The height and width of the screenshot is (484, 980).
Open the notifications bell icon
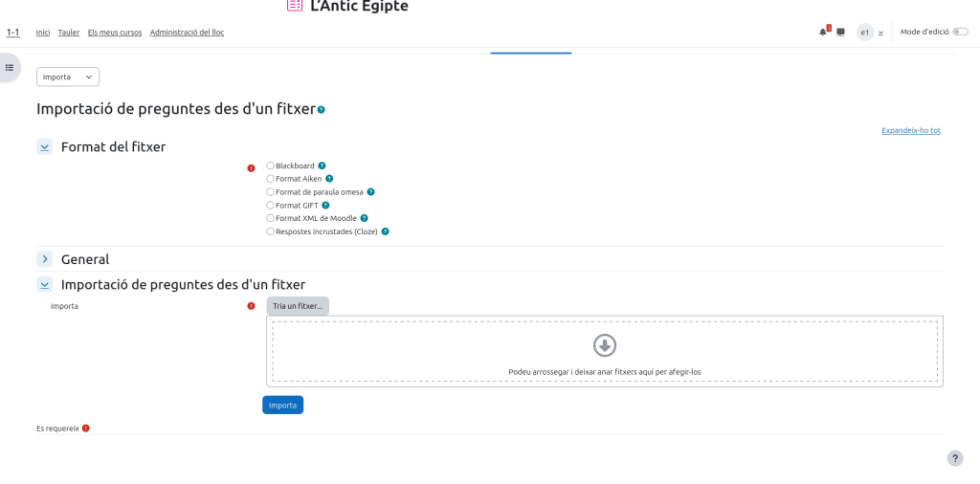click(x=822, y=32)
